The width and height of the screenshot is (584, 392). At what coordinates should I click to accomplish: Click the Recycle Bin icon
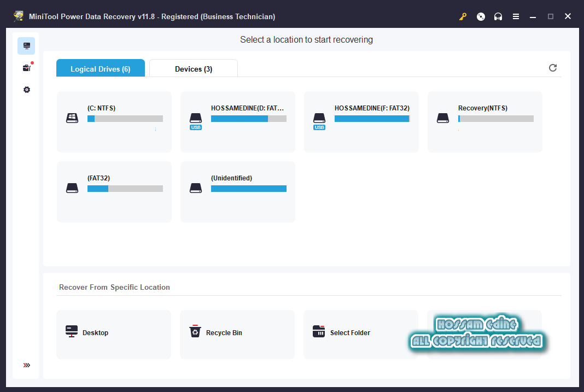[195, 331]
